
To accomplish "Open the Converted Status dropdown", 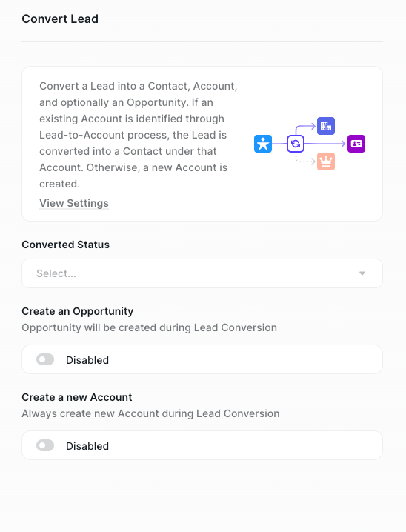I will click(202, 273).
